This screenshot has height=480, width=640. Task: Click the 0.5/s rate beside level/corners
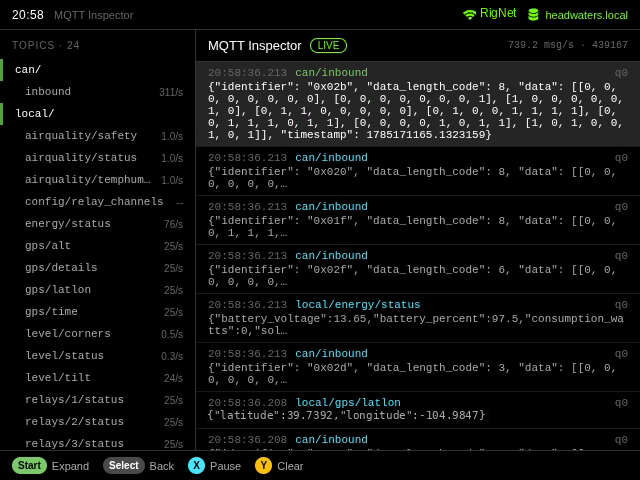172,334
